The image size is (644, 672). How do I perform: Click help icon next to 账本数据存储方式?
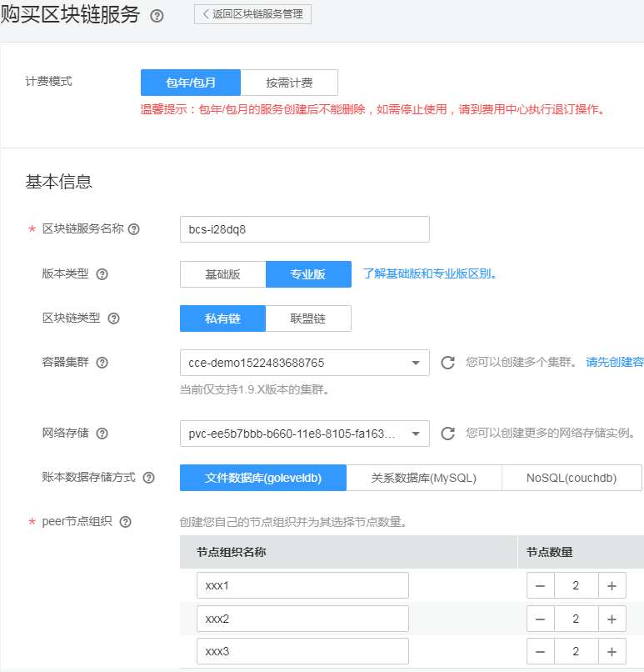pyautogui.click(x=148, y=478)
